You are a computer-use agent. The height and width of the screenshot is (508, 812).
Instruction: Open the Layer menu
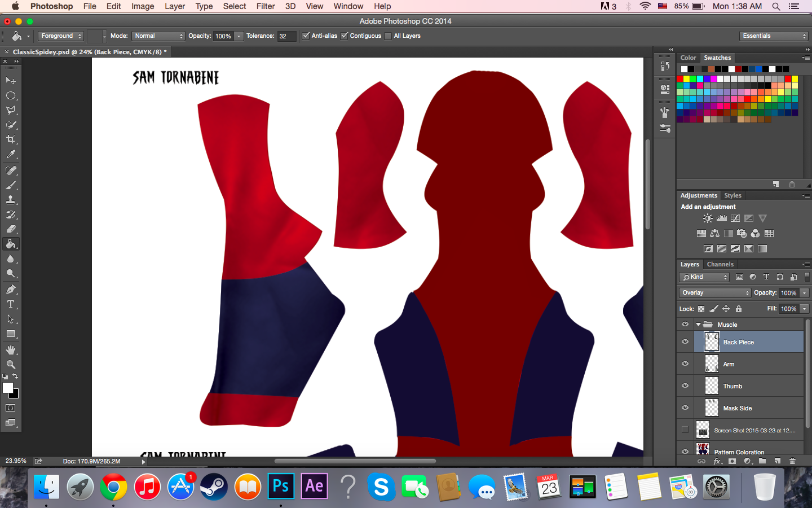(x=175, y=6)
